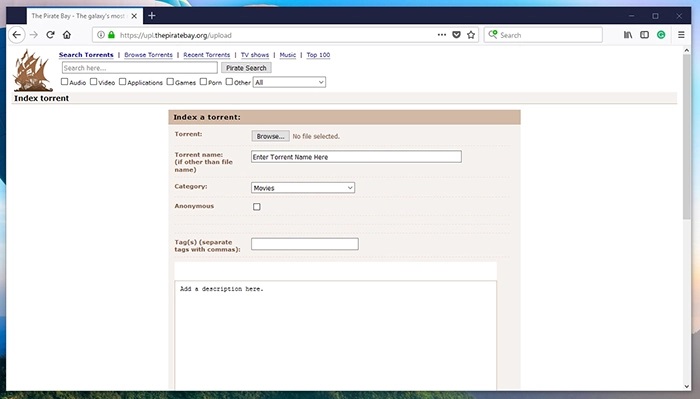The image size is (700, 399).
Task: Reload the page with the refresh icon
Action: tap(50, 35)
